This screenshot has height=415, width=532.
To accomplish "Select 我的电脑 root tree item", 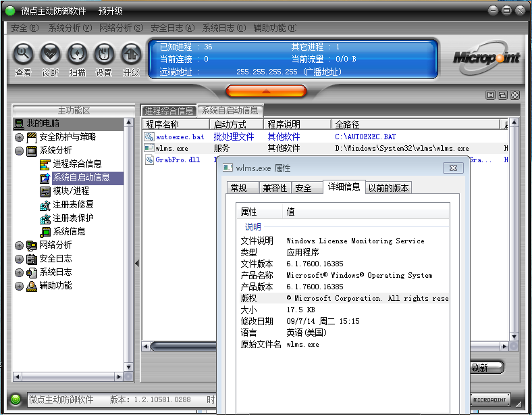I will pyautogui.click(x=43, y=123).
